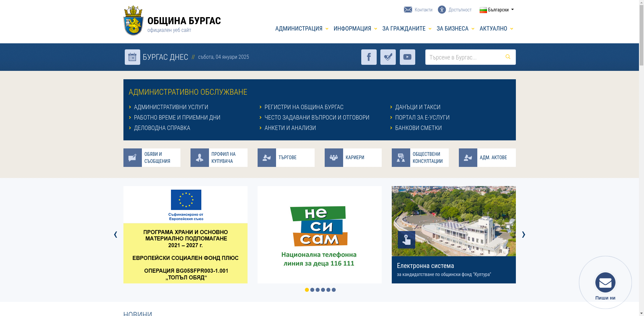Open the accessibility options icon
Viewport: 644px width, 316px height.
(442, 10)
